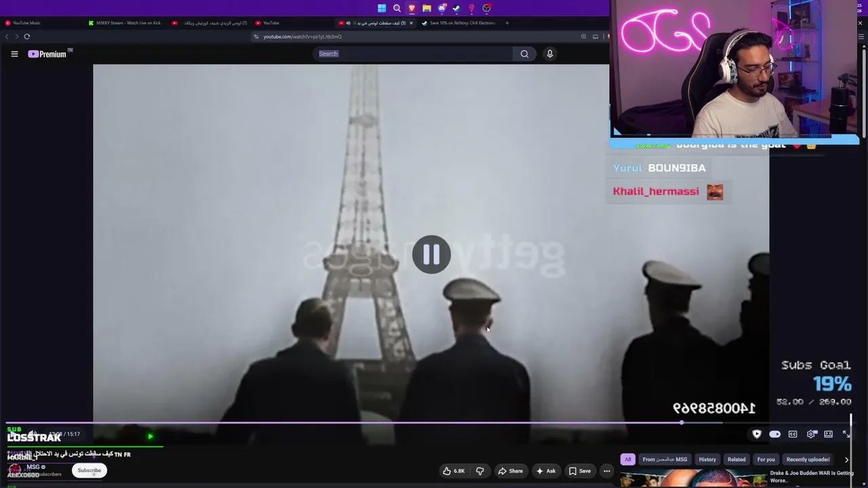Image resolution: width=868 pixels, height=488 pixels.
Task: Enter fullscreen video mode
Action: (846, 434)
